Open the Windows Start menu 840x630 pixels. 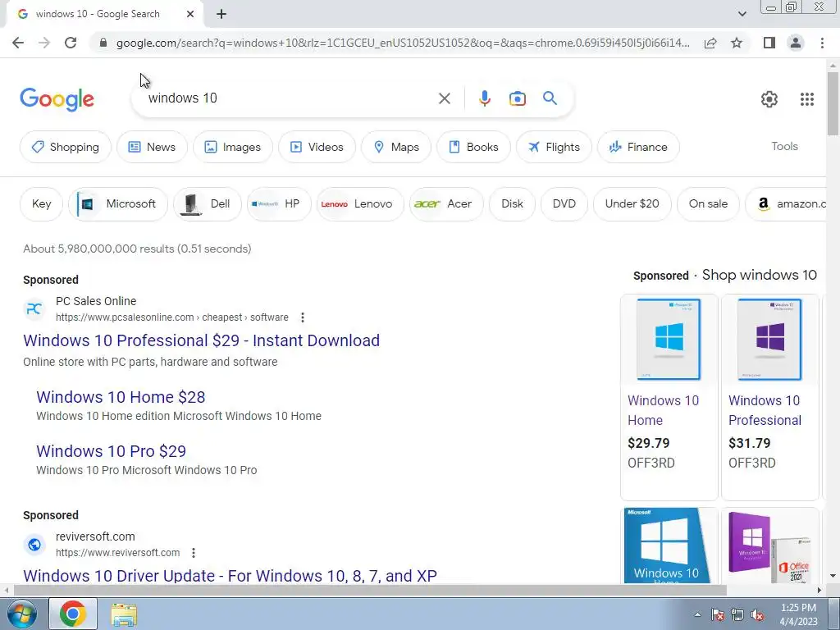pyautogui.click(x=21, y=614)
